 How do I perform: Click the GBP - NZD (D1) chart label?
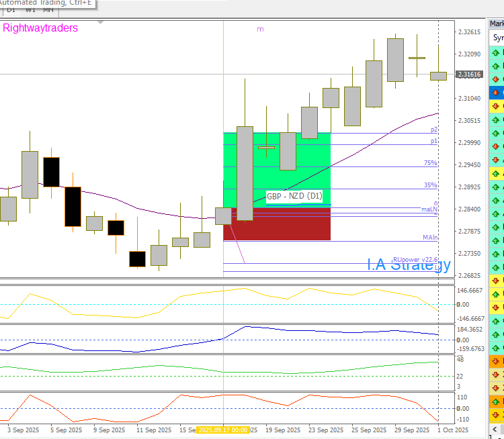coord(294,196)
